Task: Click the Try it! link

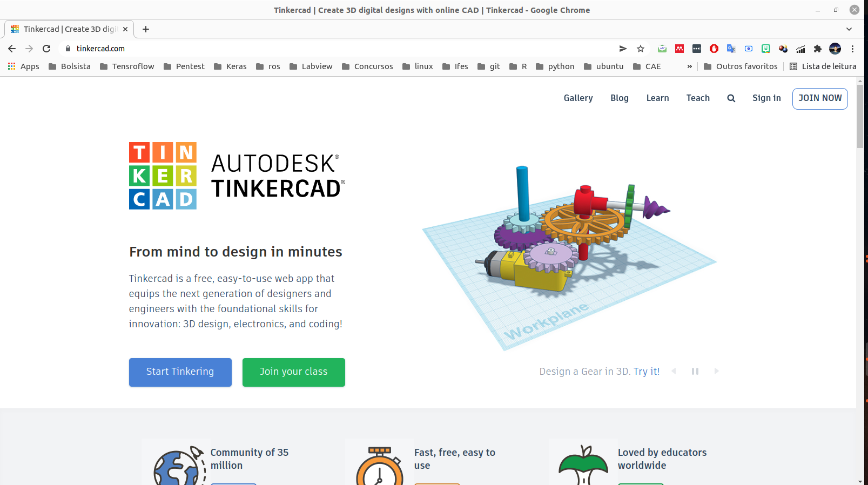Action: tap(647, 372)
